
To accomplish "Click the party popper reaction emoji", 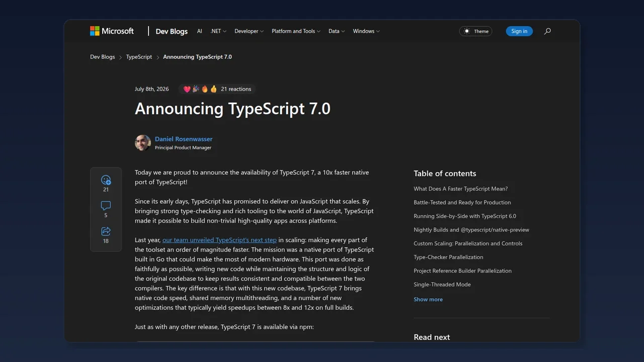I will [x=196, y=89].
